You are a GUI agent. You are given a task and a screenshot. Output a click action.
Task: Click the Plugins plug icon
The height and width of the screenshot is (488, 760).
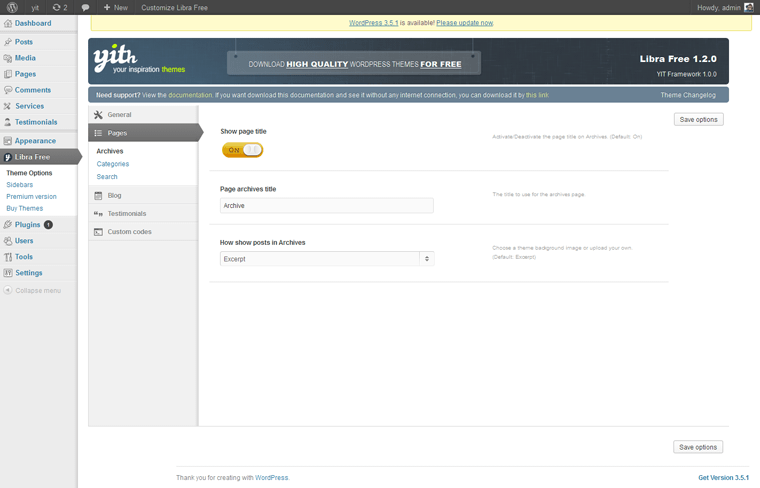8,224
